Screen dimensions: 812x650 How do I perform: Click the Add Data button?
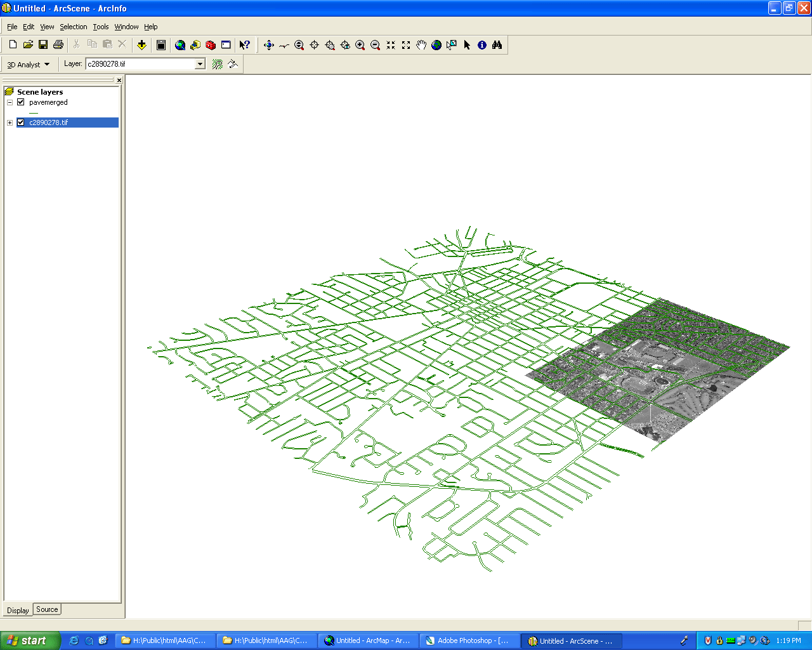141,45
